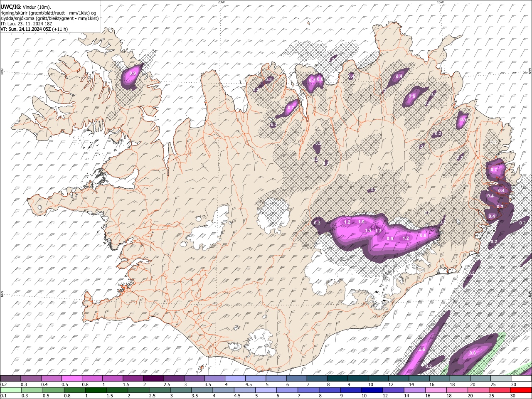
Task: Pick the dark teal 8 swatch in upper legend
Action: 337,379
